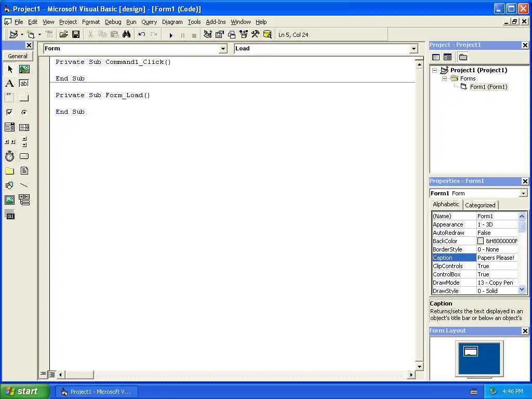The width and height of the screenshot is (532, 399).
Task: Select the CommandButton control in the toolbox
Action: point(24,98)
